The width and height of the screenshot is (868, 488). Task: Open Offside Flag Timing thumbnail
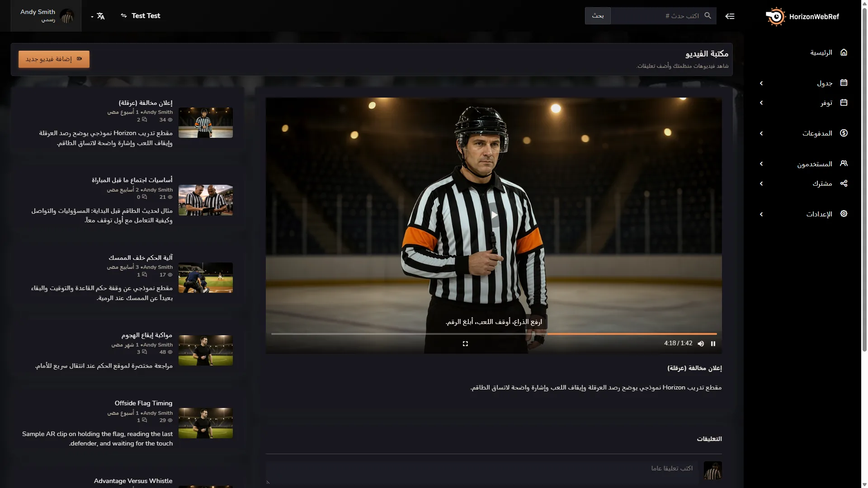coord(206,423)
